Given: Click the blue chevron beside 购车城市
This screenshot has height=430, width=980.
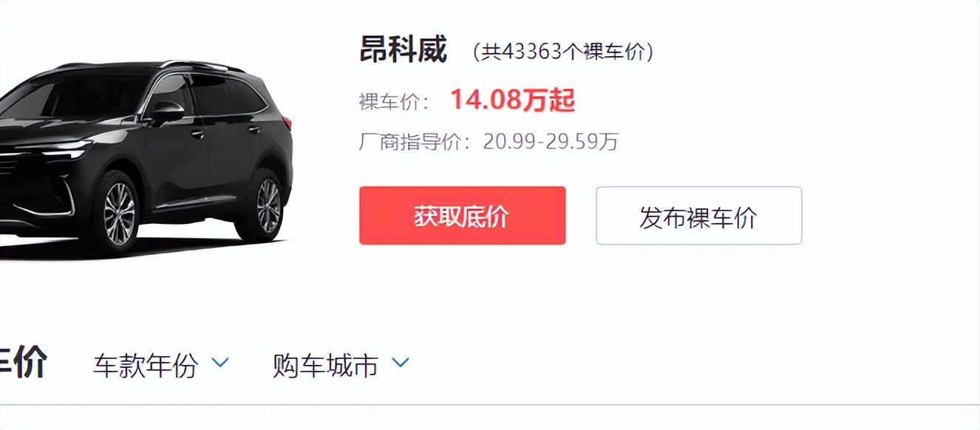Looking at the screenshot, I should point(400,363).
